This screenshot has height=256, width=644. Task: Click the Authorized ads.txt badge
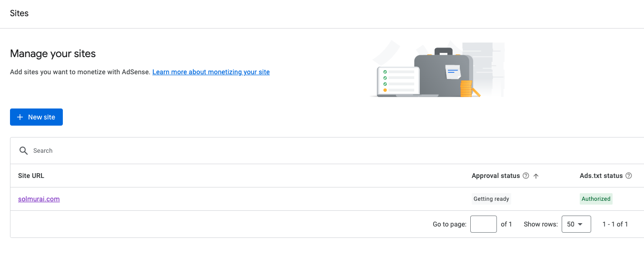596,199
